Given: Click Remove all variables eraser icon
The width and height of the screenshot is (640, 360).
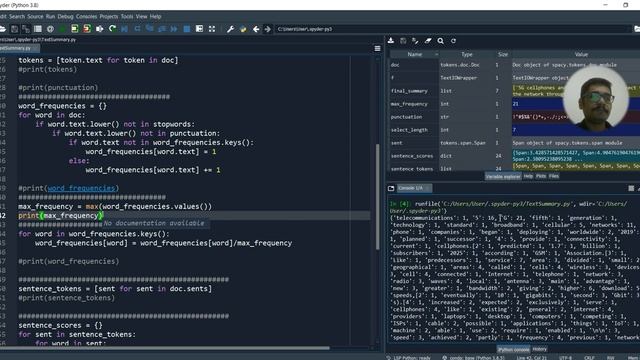Looking at the screenshot, I should tap(428, 41).
